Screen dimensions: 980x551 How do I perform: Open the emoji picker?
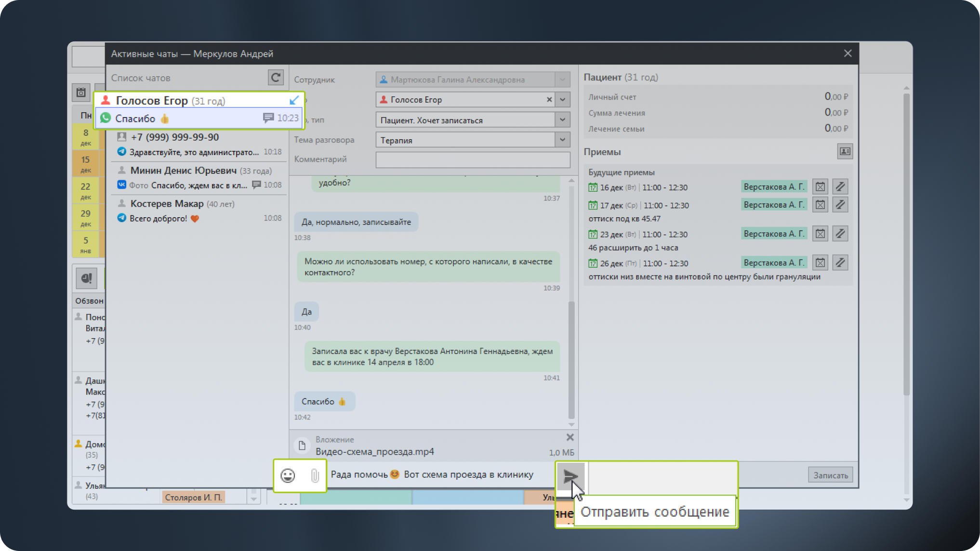288,475
